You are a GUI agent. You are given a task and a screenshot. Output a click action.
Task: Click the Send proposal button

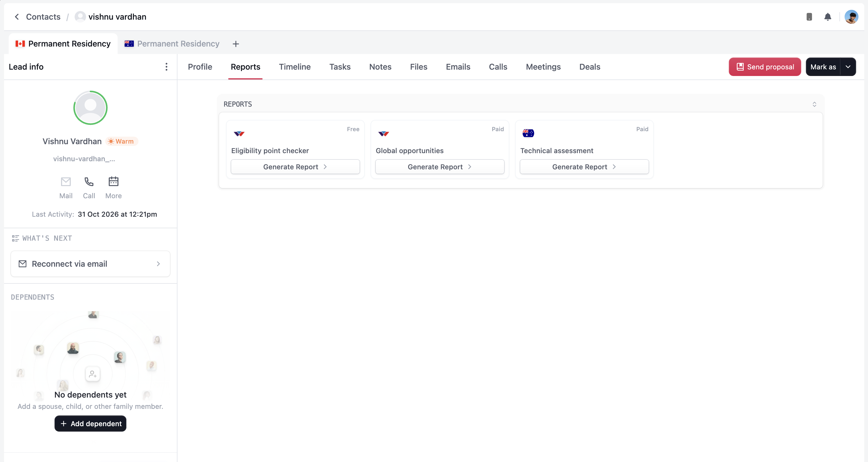pyautogui.click(x=765, y=67)
